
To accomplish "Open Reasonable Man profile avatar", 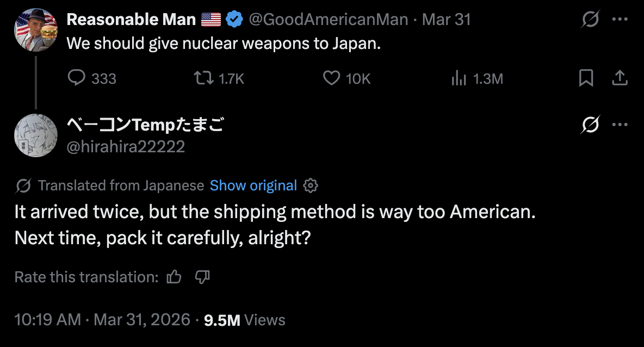I will pyautogui.click(x=36, y=30).
